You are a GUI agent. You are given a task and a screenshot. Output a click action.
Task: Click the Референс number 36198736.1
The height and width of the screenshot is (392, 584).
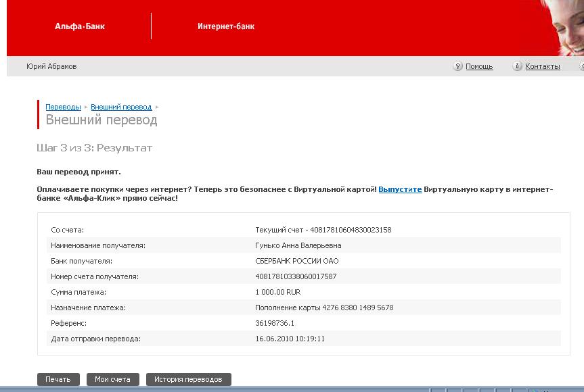click(275, 323)
